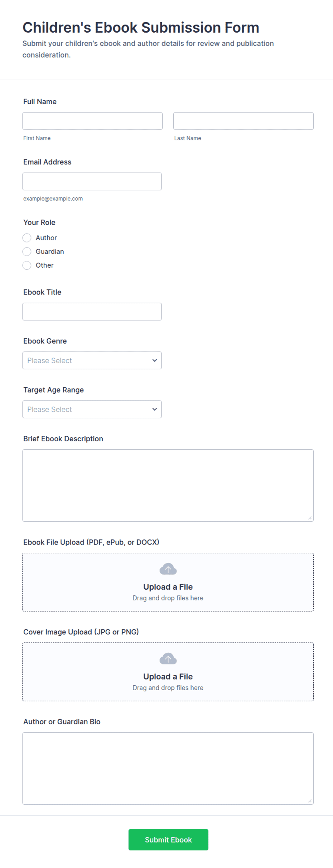Click the cloud upload icon for Cover Image

click(168, 658)
